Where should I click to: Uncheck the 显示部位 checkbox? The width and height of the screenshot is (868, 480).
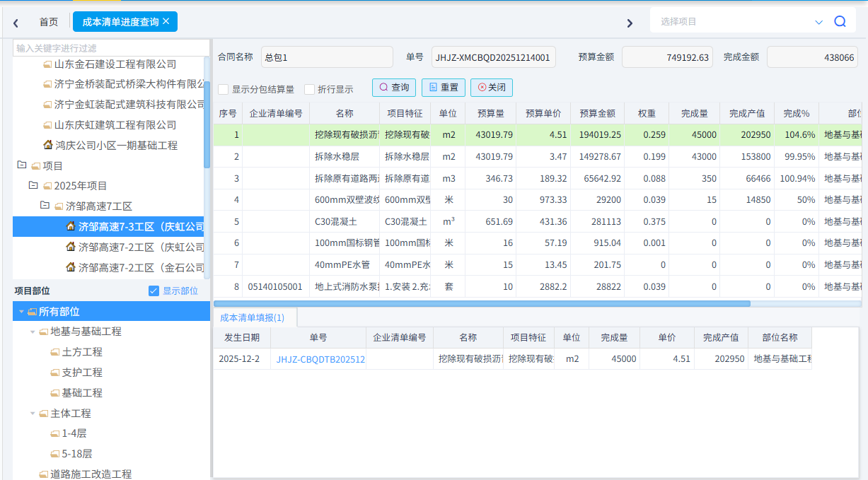154,291
